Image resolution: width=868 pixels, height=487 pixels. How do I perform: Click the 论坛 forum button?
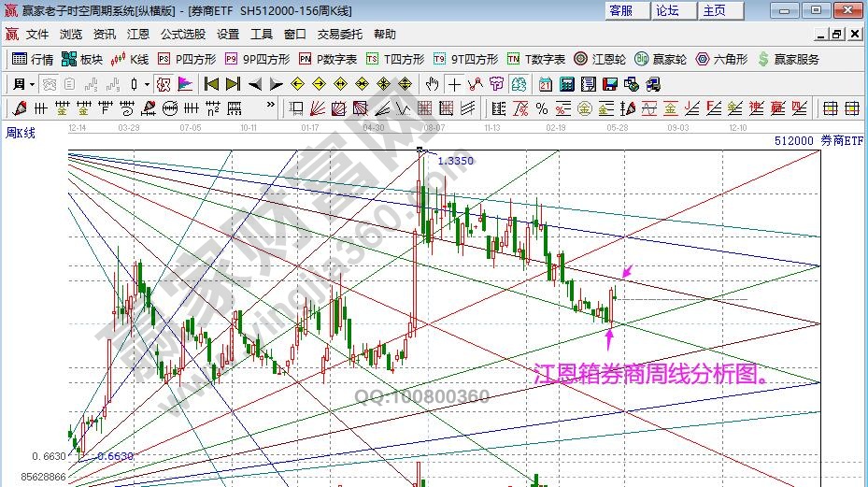(667, 10)
